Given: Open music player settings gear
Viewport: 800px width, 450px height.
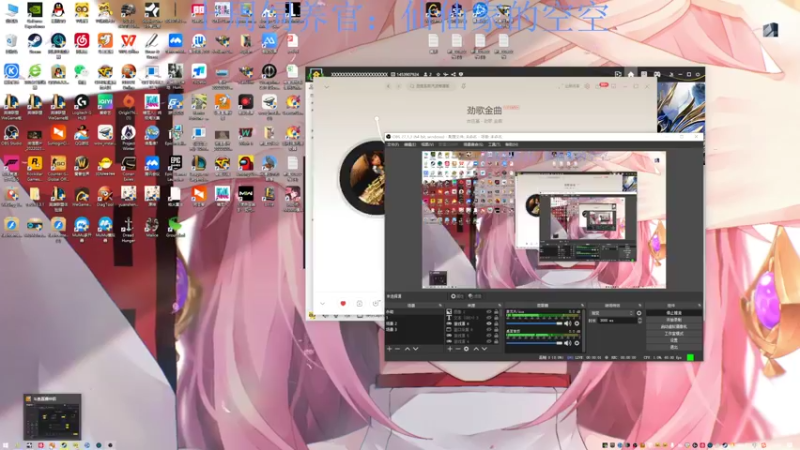Looking at the screenshot, I should [x=587, y=86].
